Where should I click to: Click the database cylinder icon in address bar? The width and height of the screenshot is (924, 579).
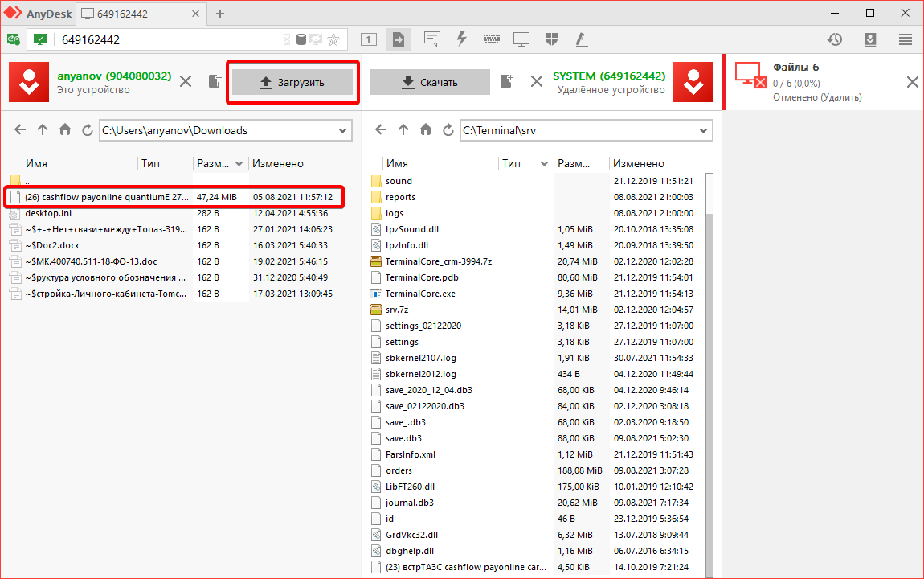301,39
